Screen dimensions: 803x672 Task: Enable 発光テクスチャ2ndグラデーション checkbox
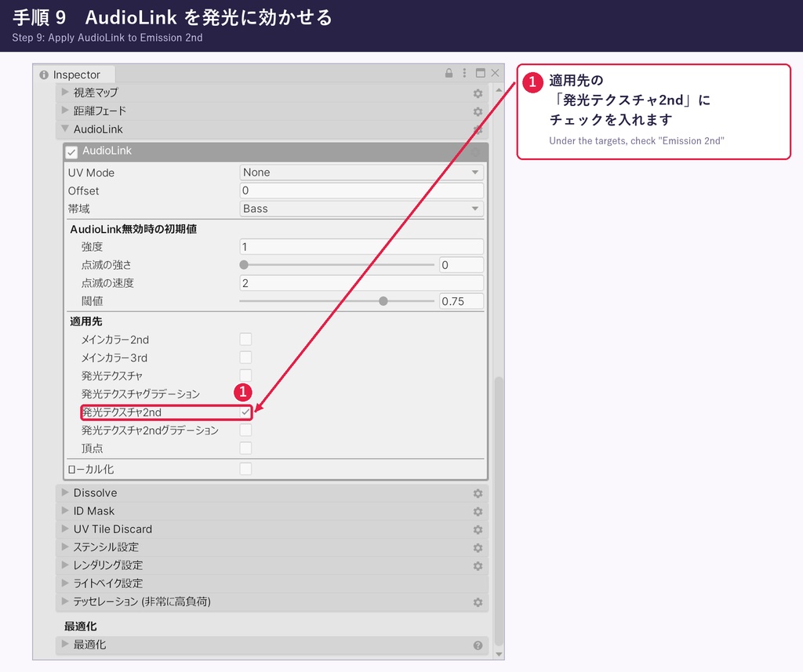245,430
